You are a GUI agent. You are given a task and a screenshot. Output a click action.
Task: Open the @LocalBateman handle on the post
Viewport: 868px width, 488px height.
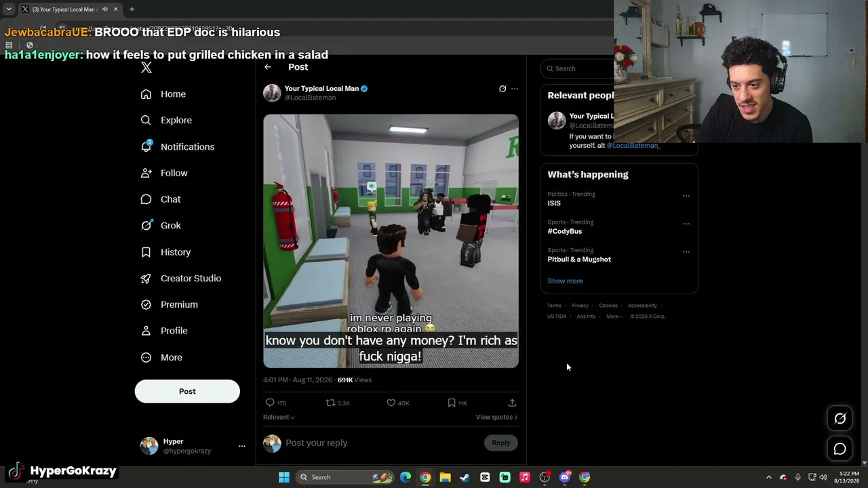pos(310,98)
